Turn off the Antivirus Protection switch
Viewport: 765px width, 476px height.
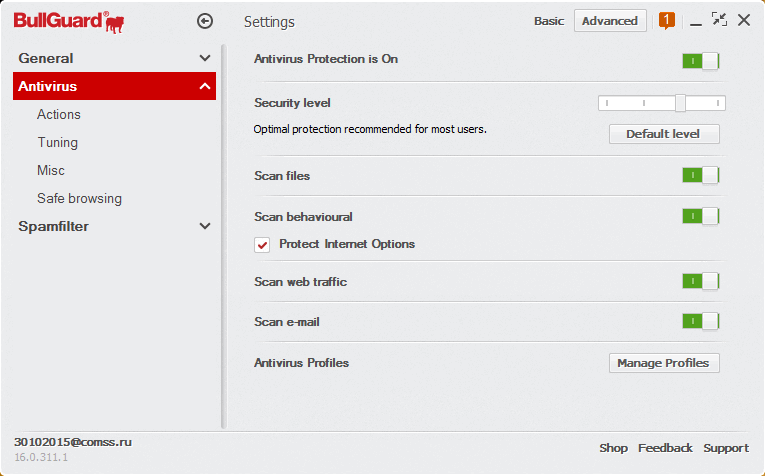point(701,61)
